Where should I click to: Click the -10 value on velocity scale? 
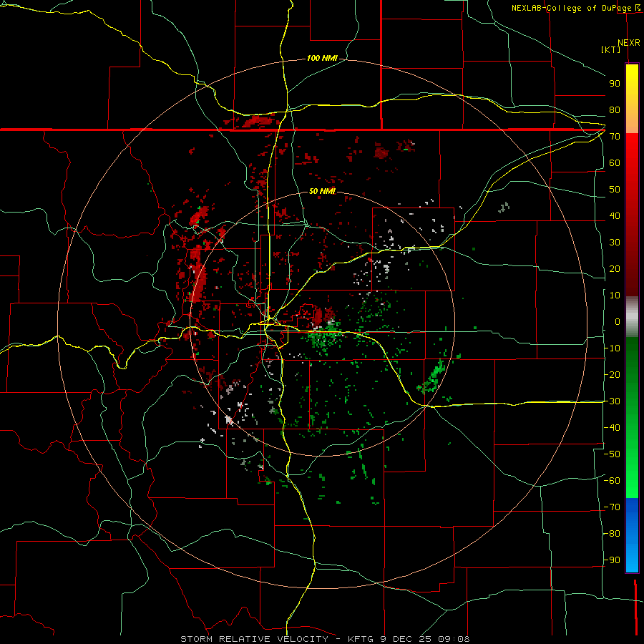click(612, 348)
